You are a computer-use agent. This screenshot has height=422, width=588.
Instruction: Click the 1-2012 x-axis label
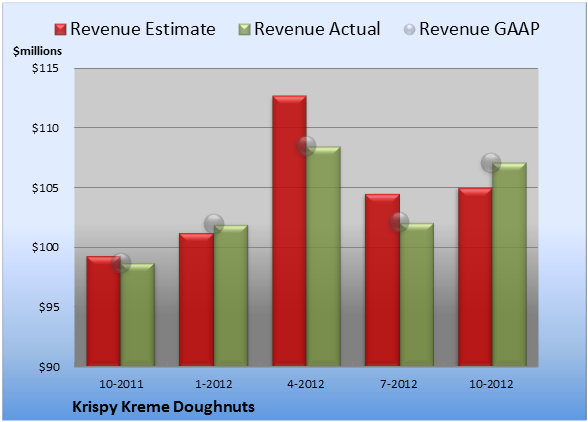click(213, 384)
